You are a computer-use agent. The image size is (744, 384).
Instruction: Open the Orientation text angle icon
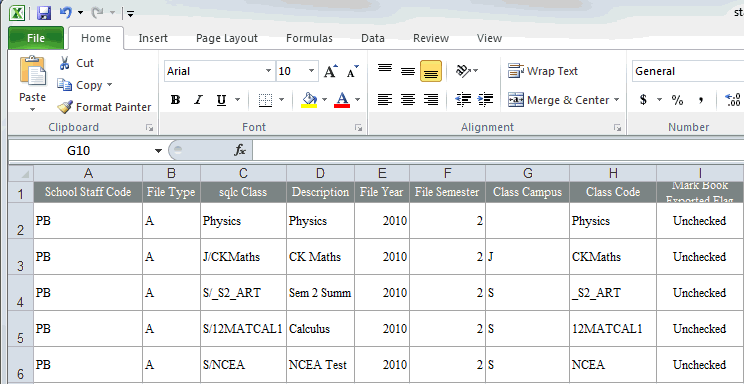pos(463,71)
